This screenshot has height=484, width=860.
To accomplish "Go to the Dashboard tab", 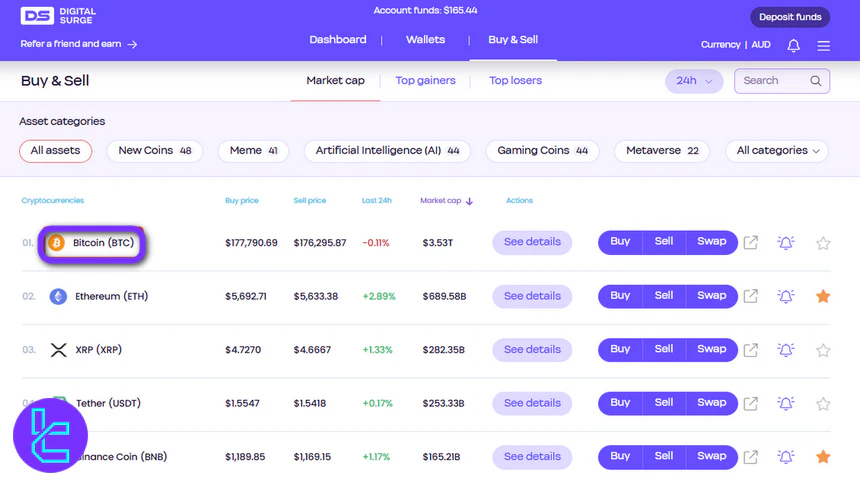I will tap(338, 40).
